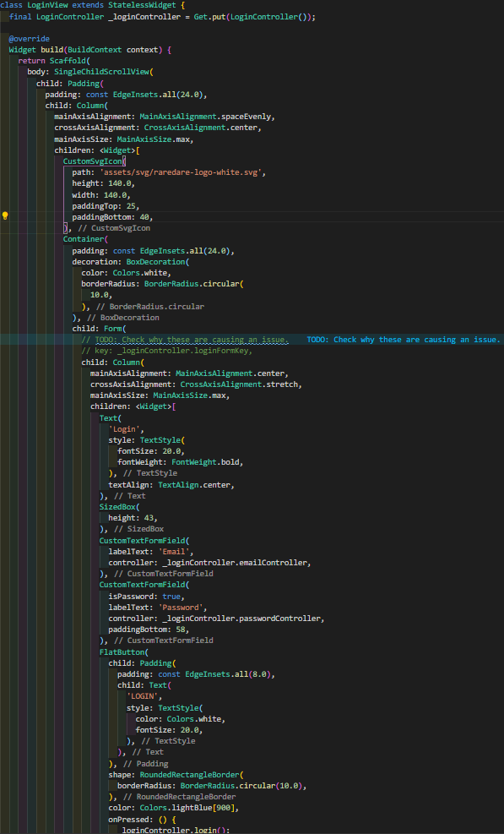The width and height of the screenshot is (504, 834).
Task: Click the 'return Scaffold(' line
Action: tap(55, 61)
